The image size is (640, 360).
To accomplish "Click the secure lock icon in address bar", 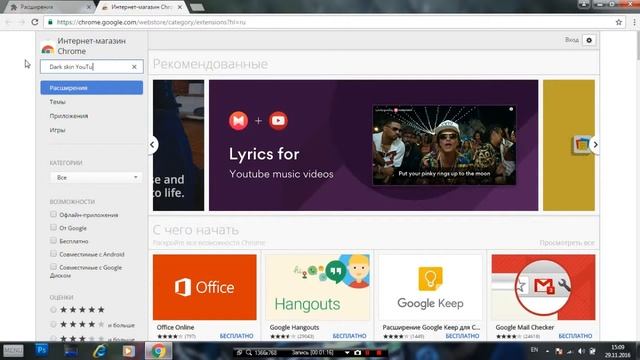I will [x=50, y=22].
